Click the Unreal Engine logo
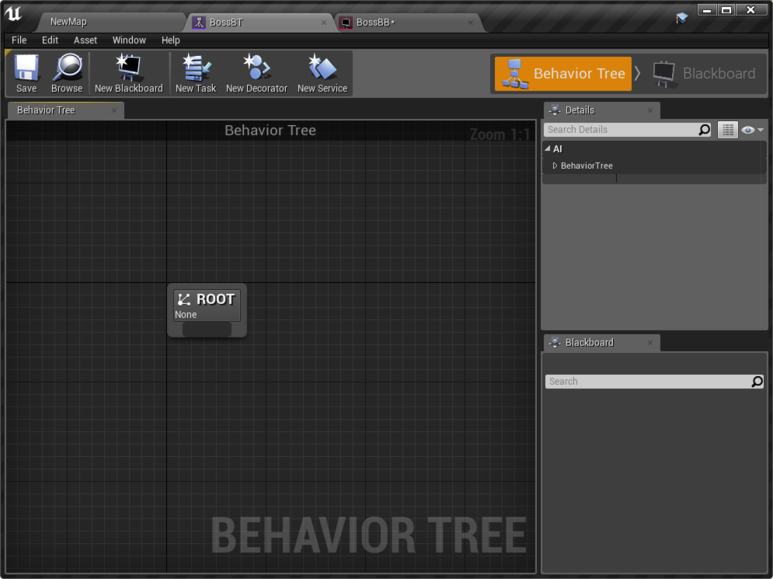This screenshot has width=773, height=579. pos(13,14)
